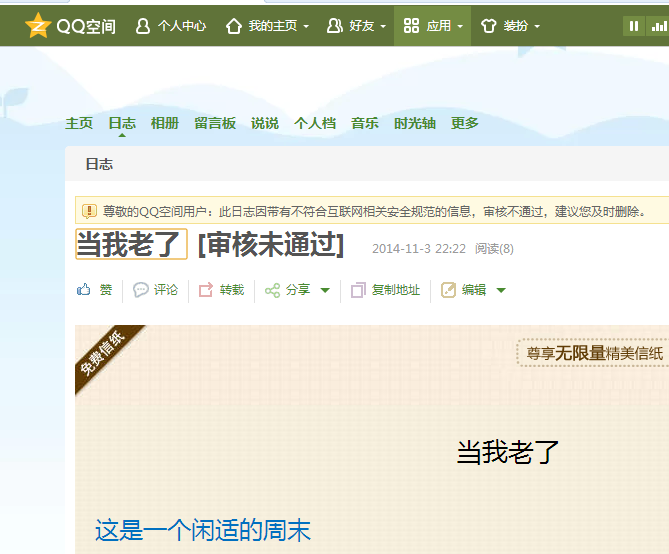Open 个人中心 in the top bar
This screenshot has height=554, width=669.
171,26
